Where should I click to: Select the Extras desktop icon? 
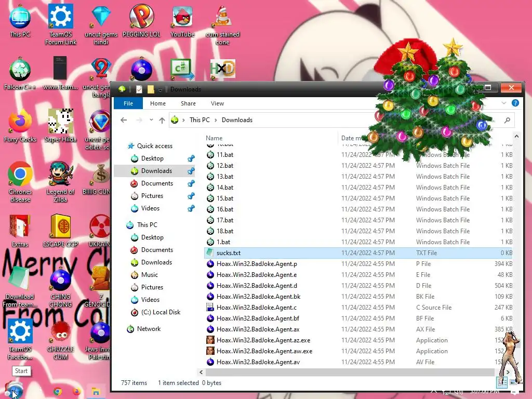(20, 231)
